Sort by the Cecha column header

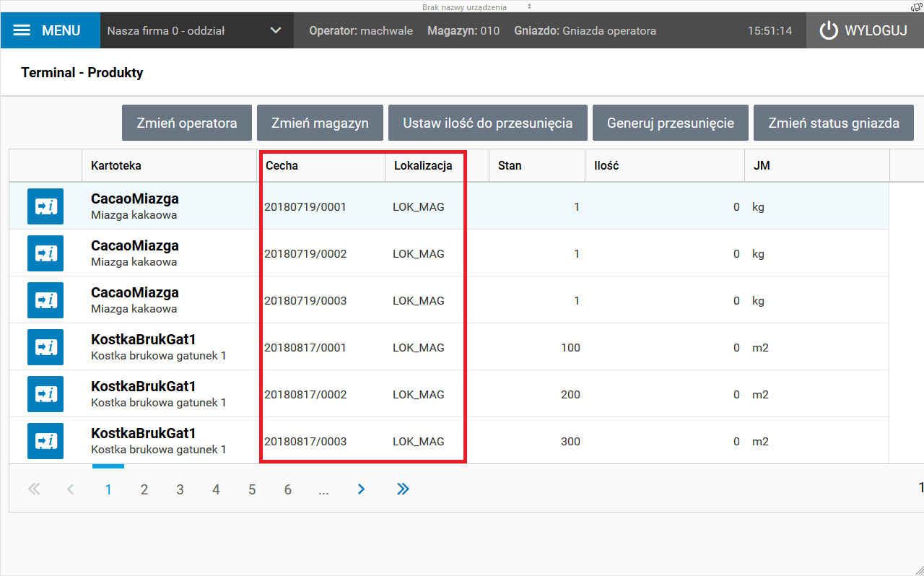click(321, 165)
